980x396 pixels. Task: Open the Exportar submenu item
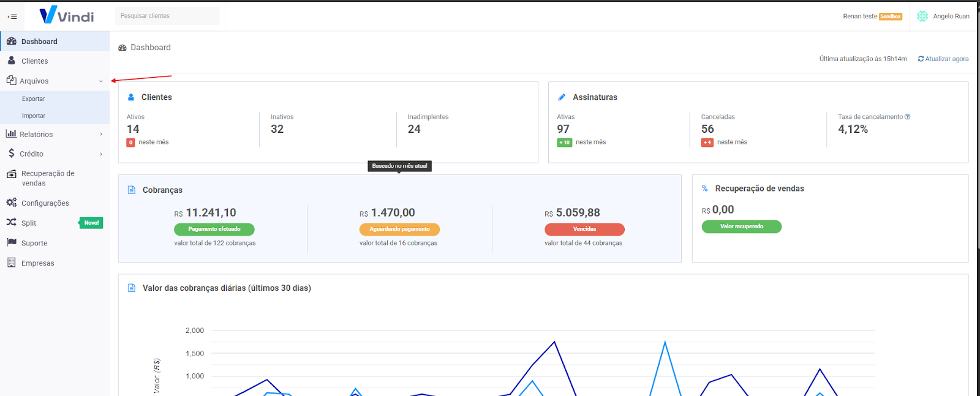[34, 99]
